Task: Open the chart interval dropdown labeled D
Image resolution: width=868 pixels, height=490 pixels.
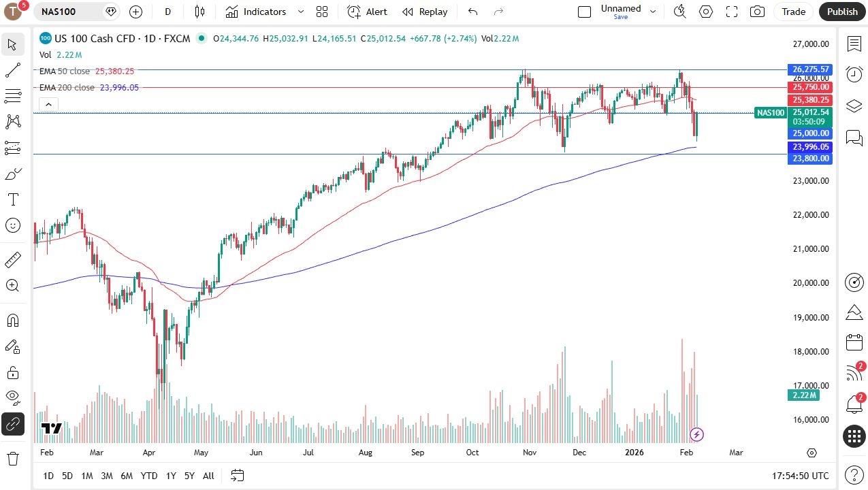Action: point(167,12)
